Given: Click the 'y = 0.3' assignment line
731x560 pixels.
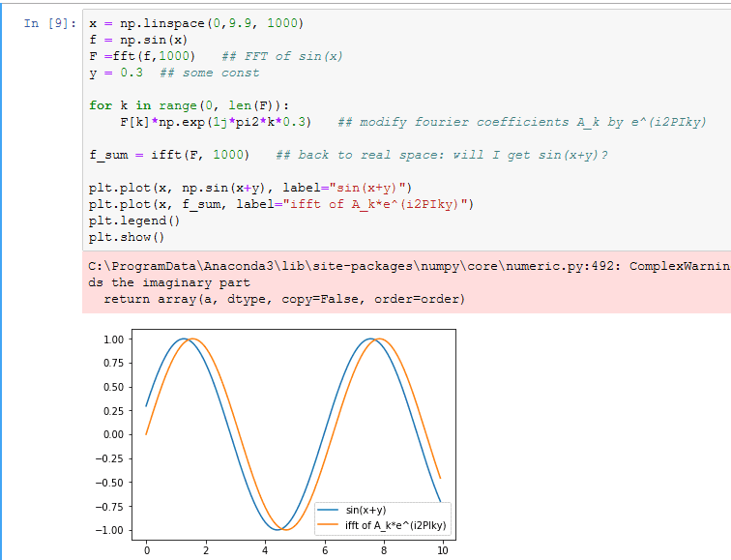Looking at the screenshot, I should pyautogui.click(x=116, y=73).
